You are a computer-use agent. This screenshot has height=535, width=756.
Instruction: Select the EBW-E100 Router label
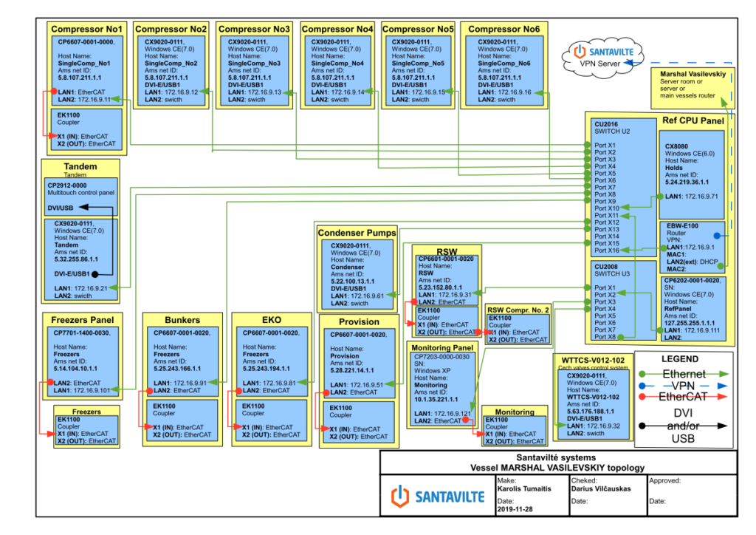[682, 229]
